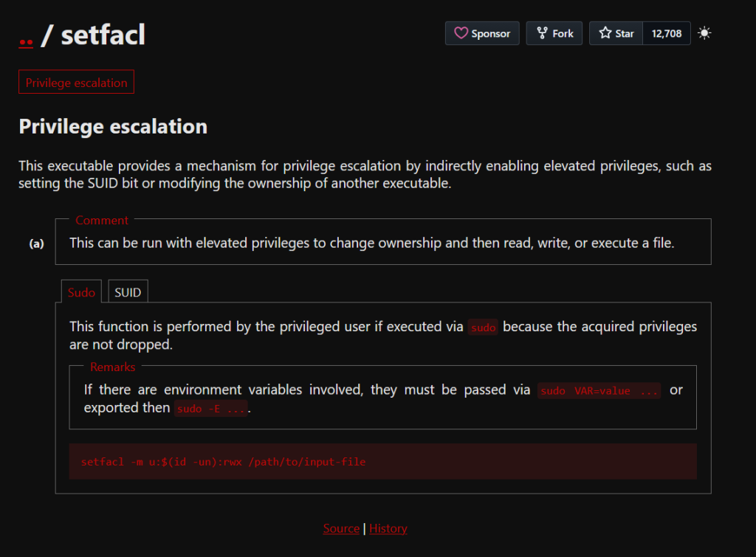Click the heart icon on Sponsor
Image resolution: width=756 pixels, height=557 pixels.
coord(461,33)
